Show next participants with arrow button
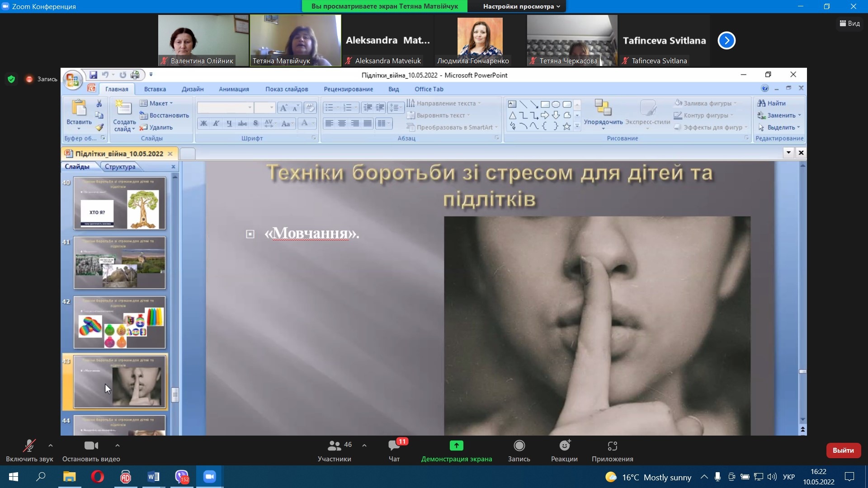 (x=726, y=41)
